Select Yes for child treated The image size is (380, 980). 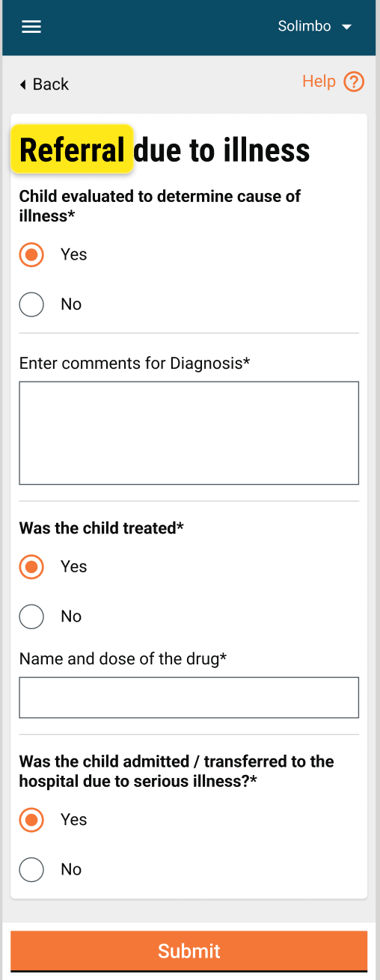click(x=31, y=567)
